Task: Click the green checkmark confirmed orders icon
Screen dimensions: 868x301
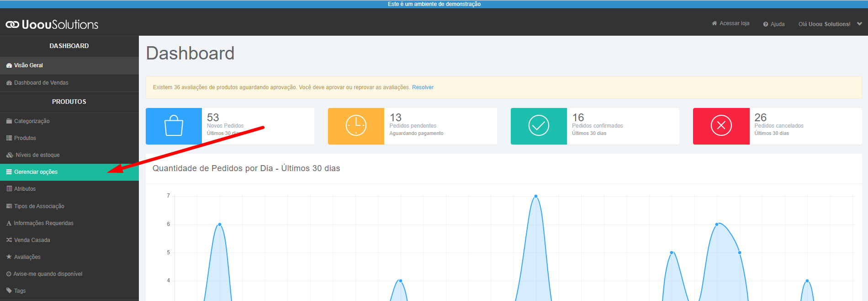Action: click(539, 126)
